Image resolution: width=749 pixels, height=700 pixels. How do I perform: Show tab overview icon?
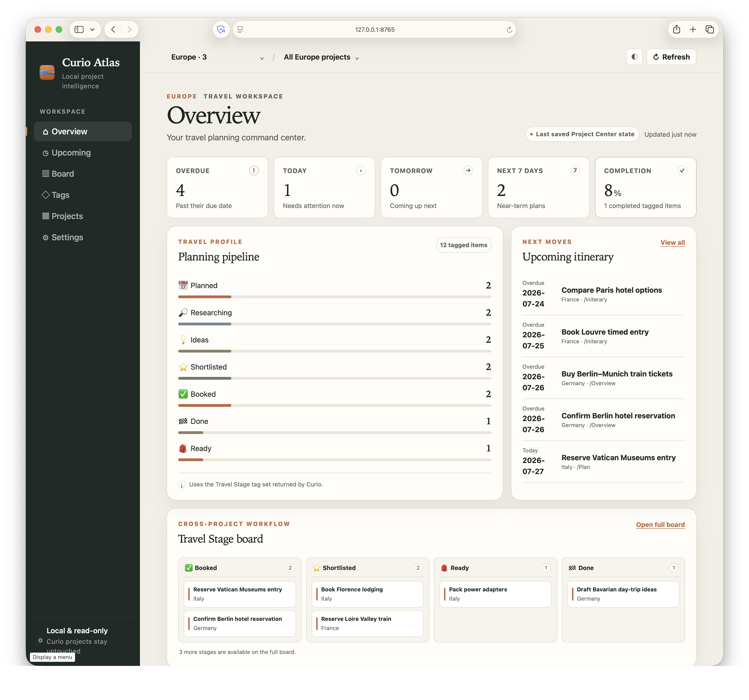(709, 29)
